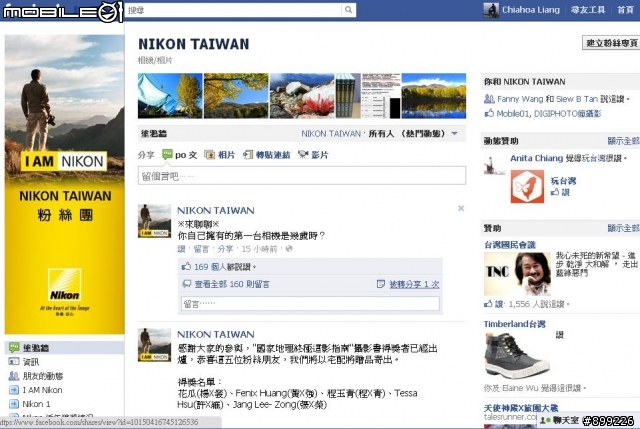Click the share icon beside 被轉分享
The width and height of the screenshot is (640, 429).
pyautogui.click(x=380, y=284)
